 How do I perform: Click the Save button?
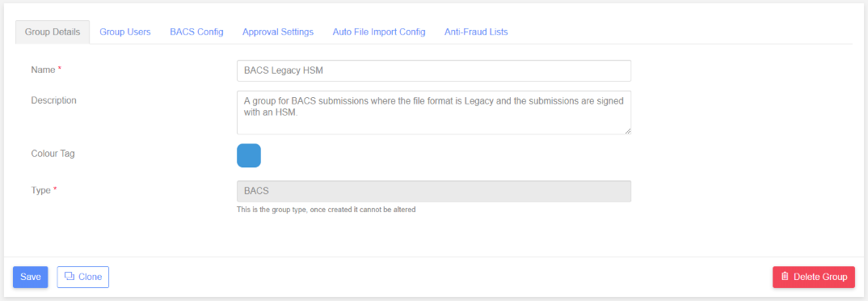click(31, 278)
